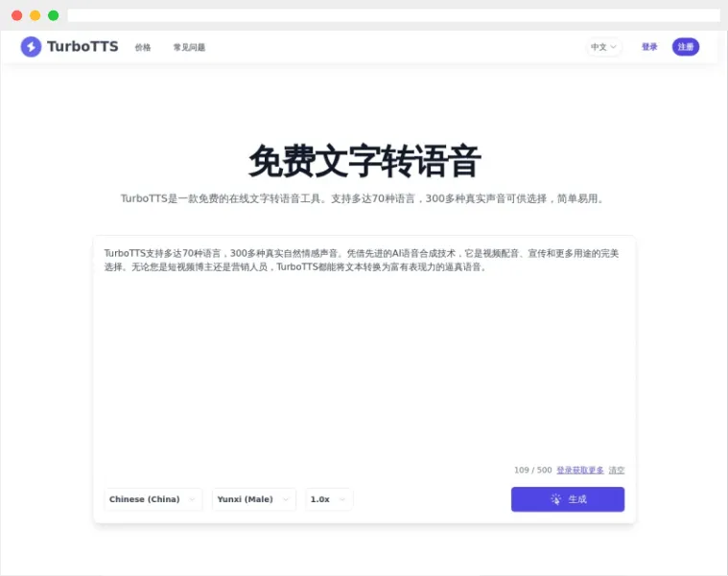Open the 中文 language selector
Image resolution: width=728 pixels, height=576 pixels.
[603, 47]
